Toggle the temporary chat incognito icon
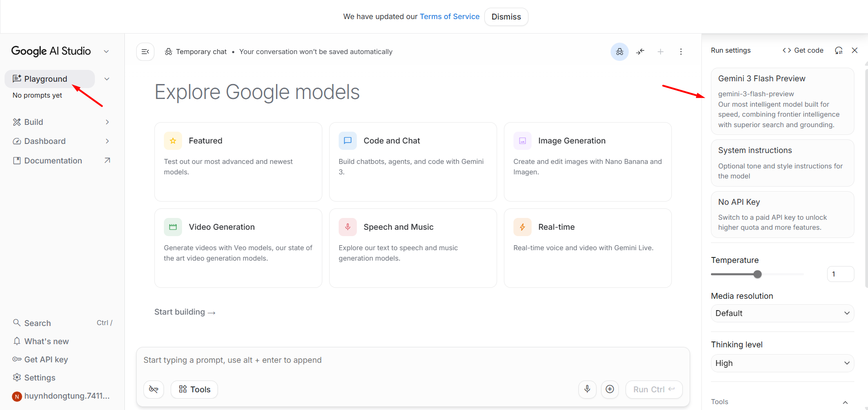 [x=619, y=52]
